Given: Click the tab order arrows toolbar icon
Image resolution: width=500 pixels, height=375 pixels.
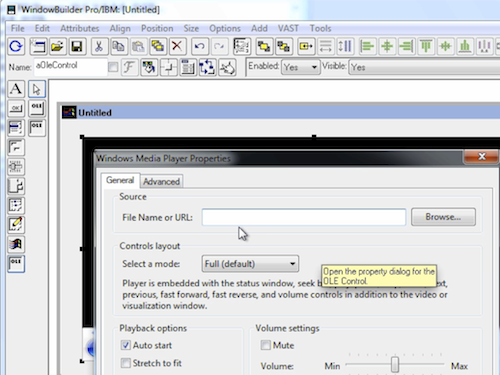Looking at the screenshot, I should [x=207, y=67].
